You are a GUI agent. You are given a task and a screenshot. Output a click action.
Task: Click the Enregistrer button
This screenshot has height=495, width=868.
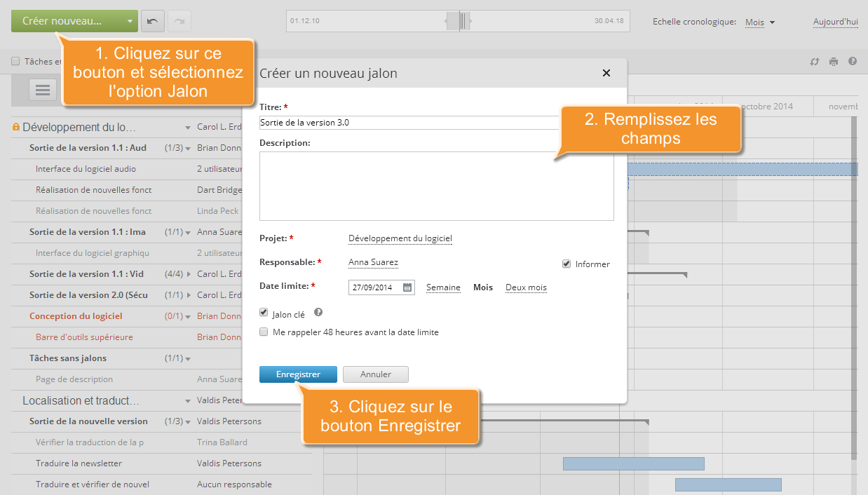point(298,374)
